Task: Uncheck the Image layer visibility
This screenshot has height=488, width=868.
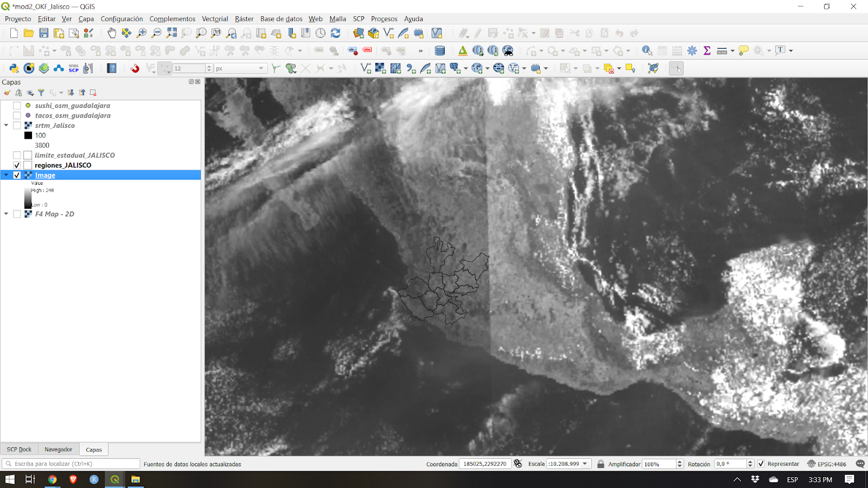Action: (17, 175)
